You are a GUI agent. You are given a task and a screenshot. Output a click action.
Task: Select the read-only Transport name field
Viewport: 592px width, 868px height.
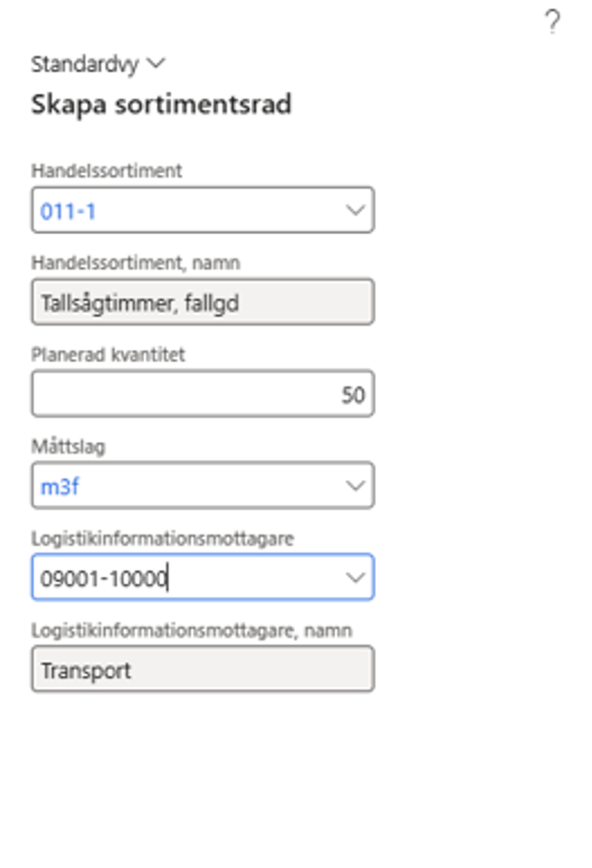[x=203, y=669]
